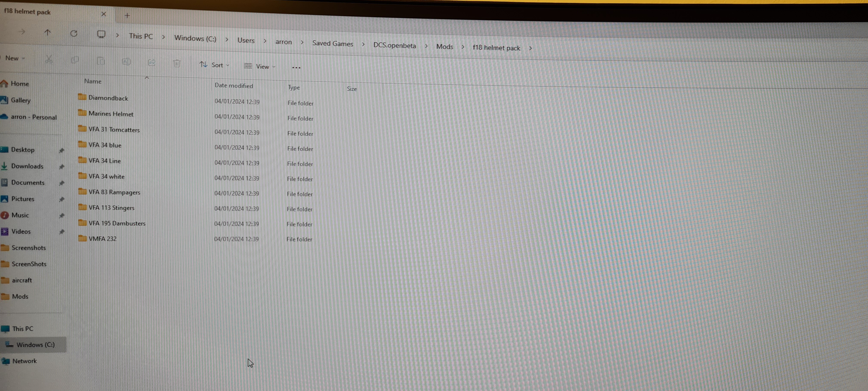868x391 pixels.
Task: Click the Refresh button in navigation bar
Action: click(x=74, y=33)
